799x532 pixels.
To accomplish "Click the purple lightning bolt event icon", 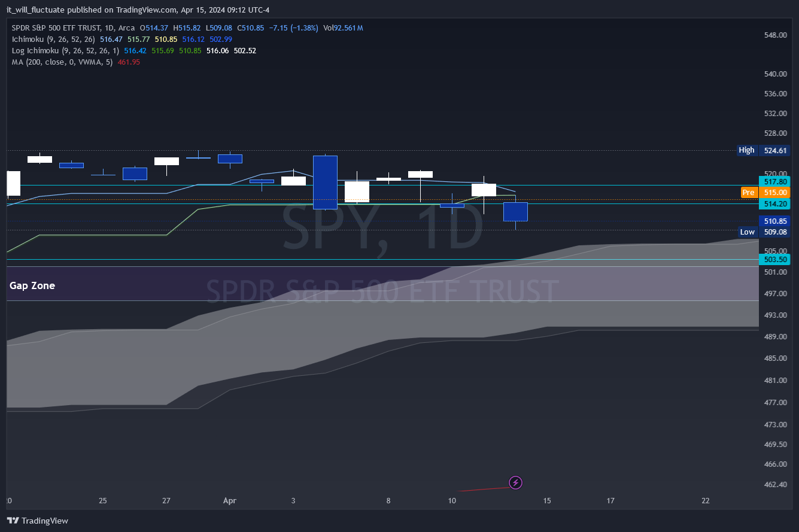I will (x=516, y=482).
